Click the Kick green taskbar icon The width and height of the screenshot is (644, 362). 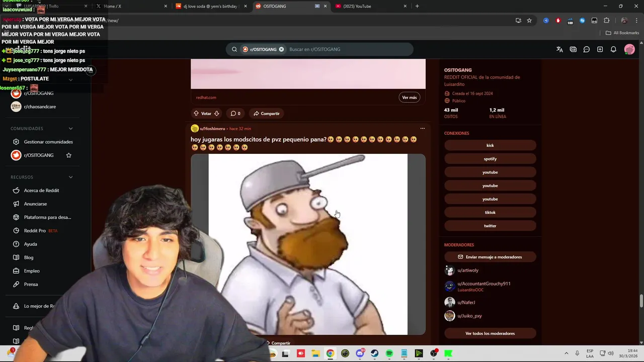[448, 353]
